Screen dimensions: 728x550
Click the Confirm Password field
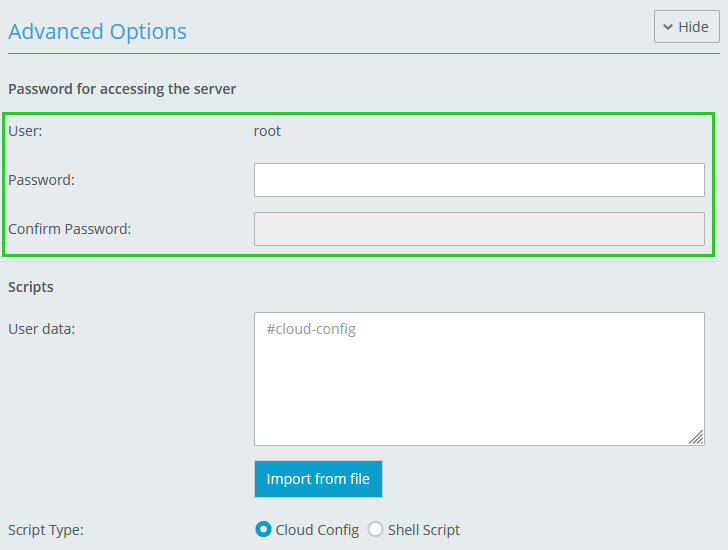tap(479, 229)
